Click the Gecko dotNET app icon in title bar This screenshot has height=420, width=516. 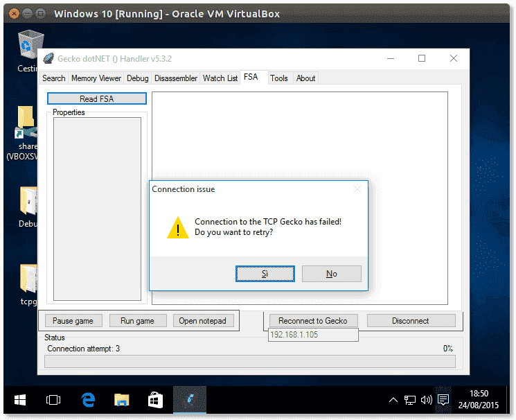[x=48, y=59]
